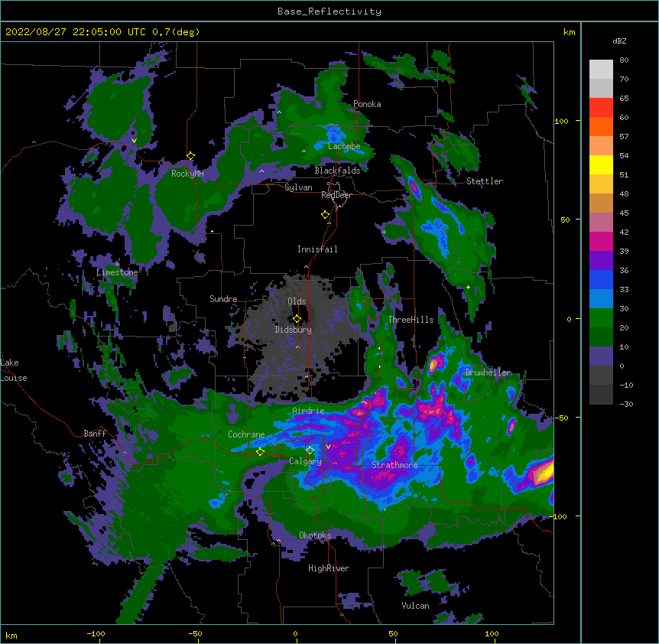
Task: Click the Sundre label
Action: tap(223, 299)
